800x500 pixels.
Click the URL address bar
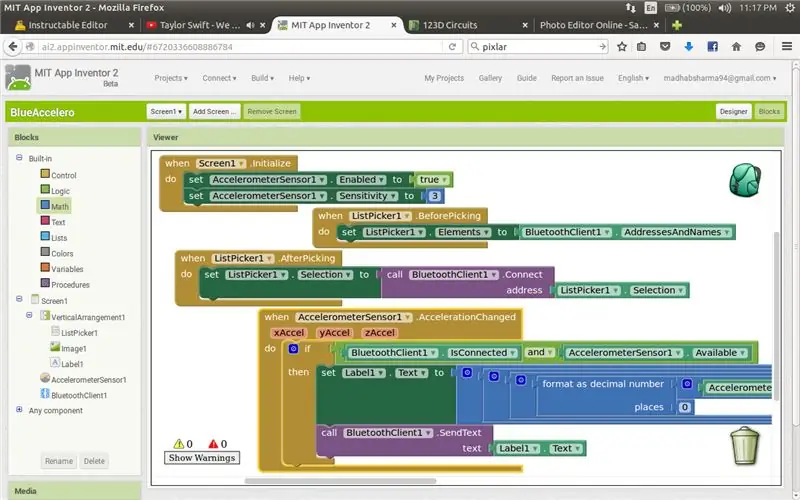pyautogui.click(x=240, y=46)
